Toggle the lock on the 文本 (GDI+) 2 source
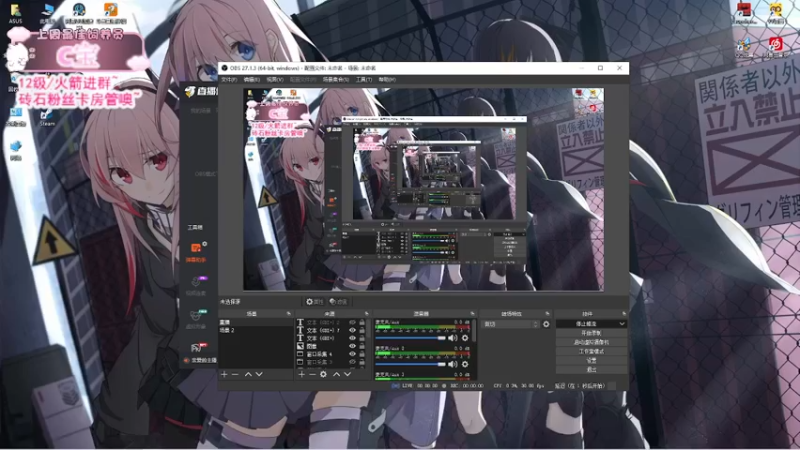This screenshot has width=800, height=450. click(362, 322)
